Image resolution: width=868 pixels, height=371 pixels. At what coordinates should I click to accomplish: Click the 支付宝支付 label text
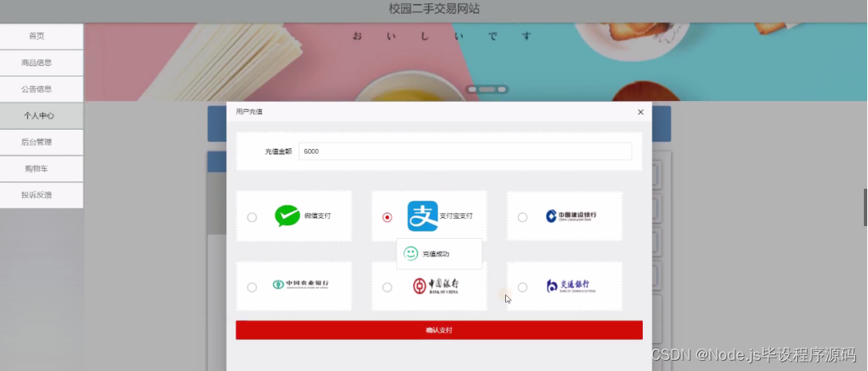[456, 216]
